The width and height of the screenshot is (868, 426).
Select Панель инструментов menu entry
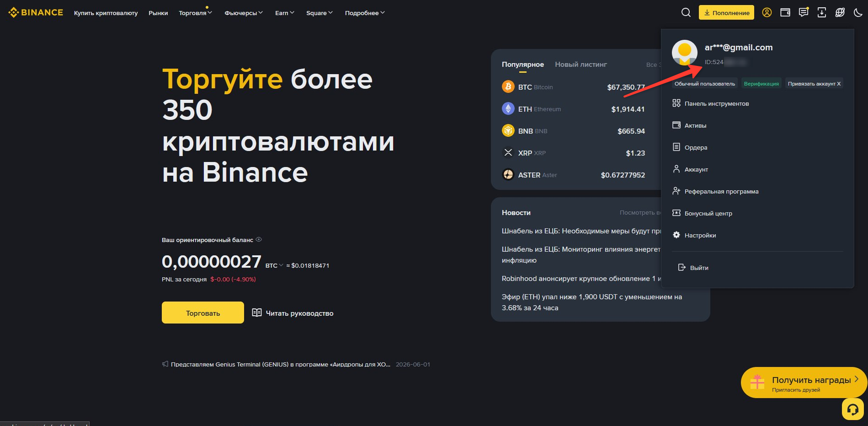click(x=757, y=103)
